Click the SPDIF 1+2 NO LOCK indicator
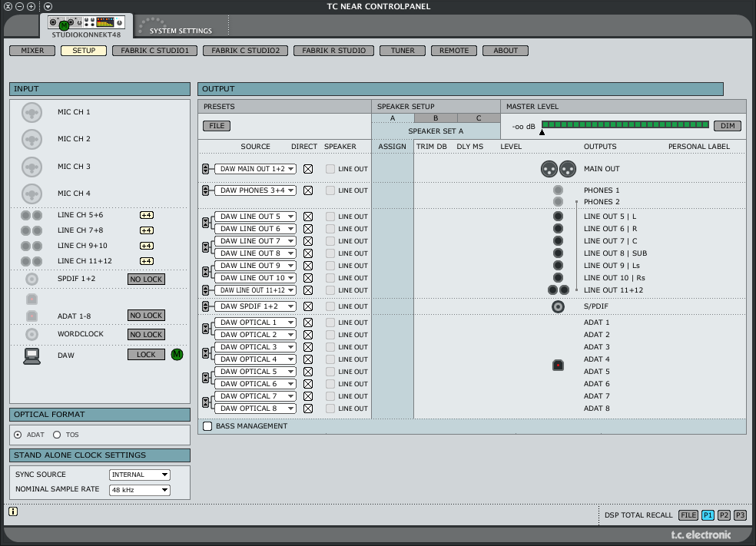Viewport: 756px width, 546px height. tap(146, 280)
